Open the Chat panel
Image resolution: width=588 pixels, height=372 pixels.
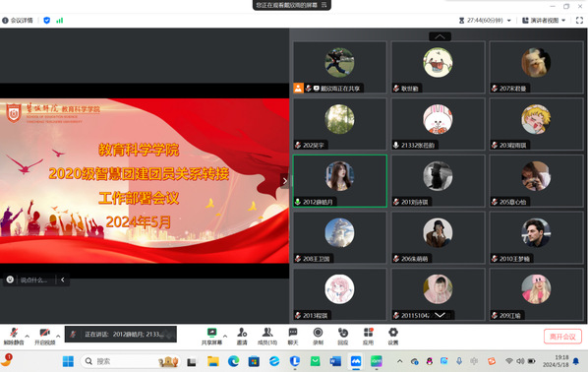293,336
